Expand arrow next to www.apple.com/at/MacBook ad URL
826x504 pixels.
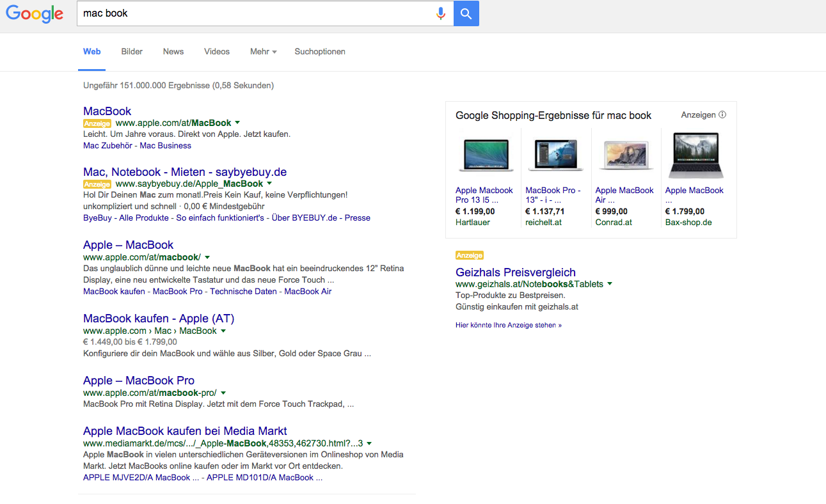pyautogui.click(x=237, y=122)
